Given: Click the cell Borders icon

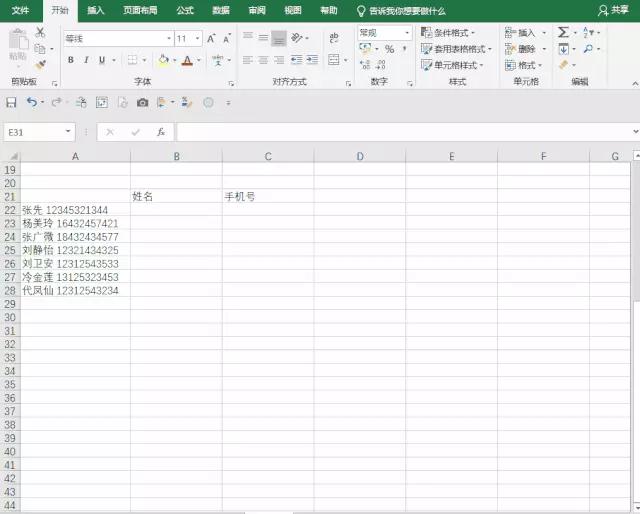Looking at the screenshot, I should pos(132,60).
